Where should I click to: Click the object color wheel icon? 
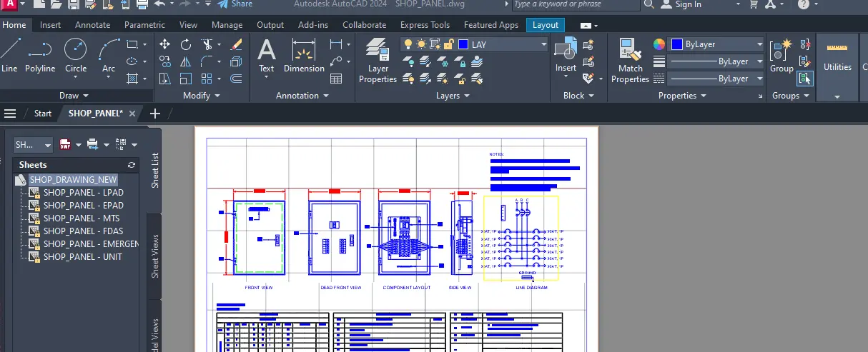(x=659, y=44)
